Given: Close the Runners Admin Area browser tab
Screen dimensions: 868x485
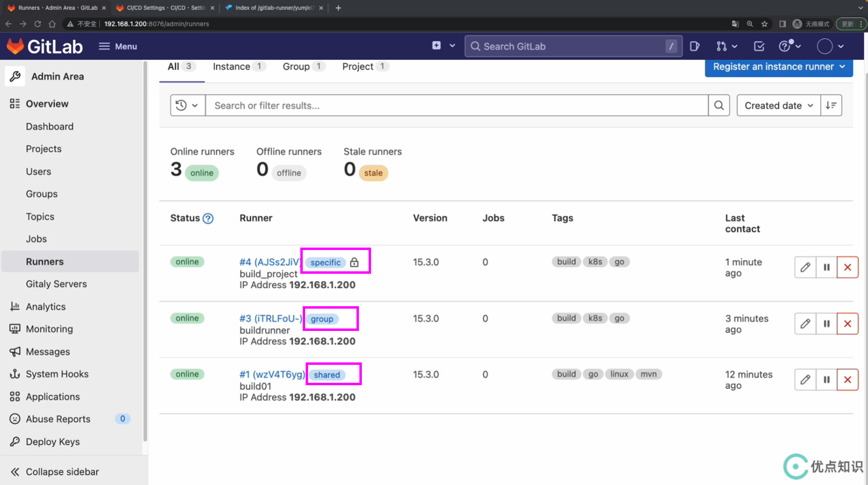Looking at the screenshot, I should [104, 8].
